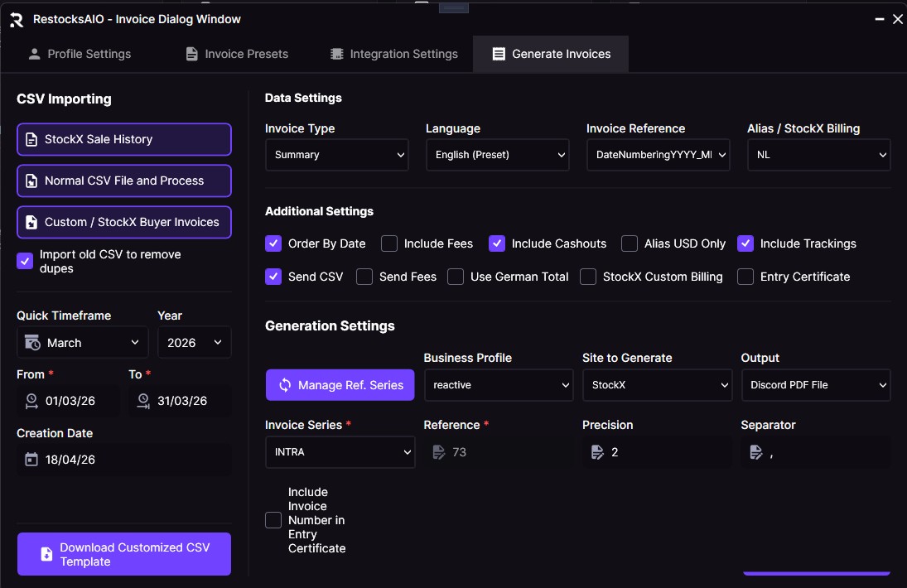Open the Output format dropdown
This screenshot has width=907, height=588.
pos(815,385)
